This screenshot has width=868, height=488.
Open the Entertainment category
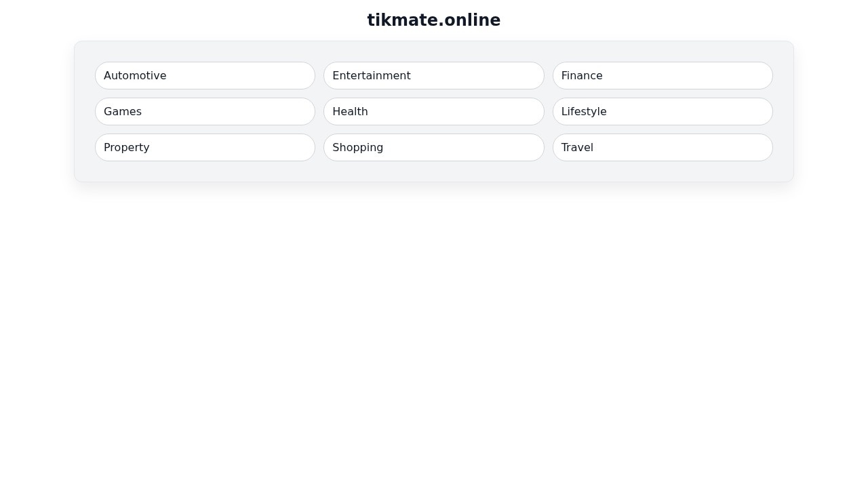coord(434,75)
